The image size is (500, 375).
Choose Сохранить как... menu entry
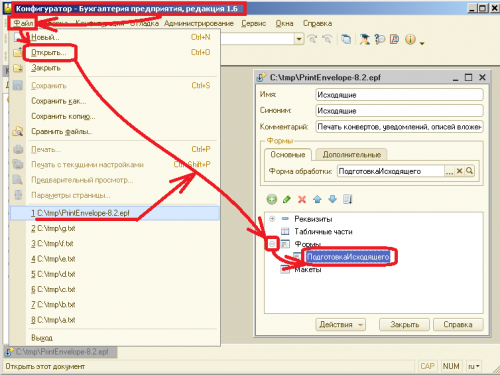[x=115, y=101]
